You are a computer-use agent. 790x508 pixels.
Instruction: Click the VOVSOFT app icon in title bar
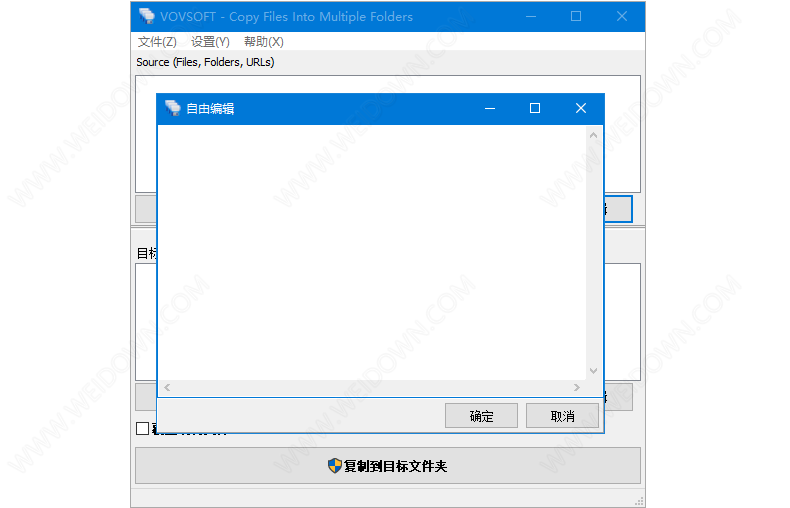(x=147, y=16)
